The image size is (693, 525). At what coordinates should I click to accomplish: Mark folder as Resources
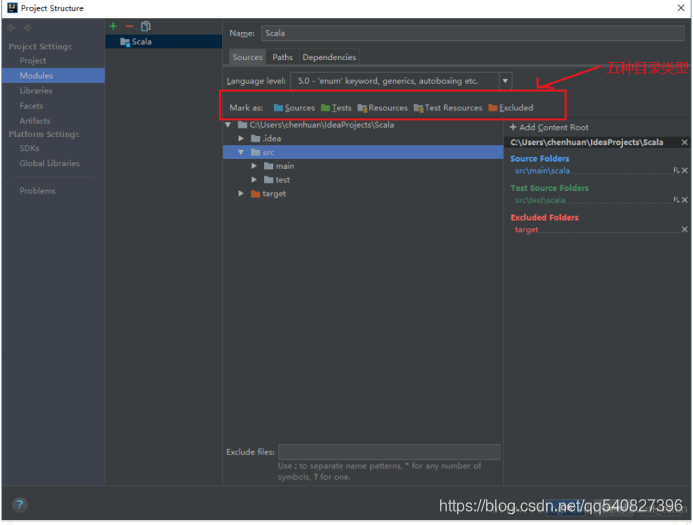(x=382, y=108)
